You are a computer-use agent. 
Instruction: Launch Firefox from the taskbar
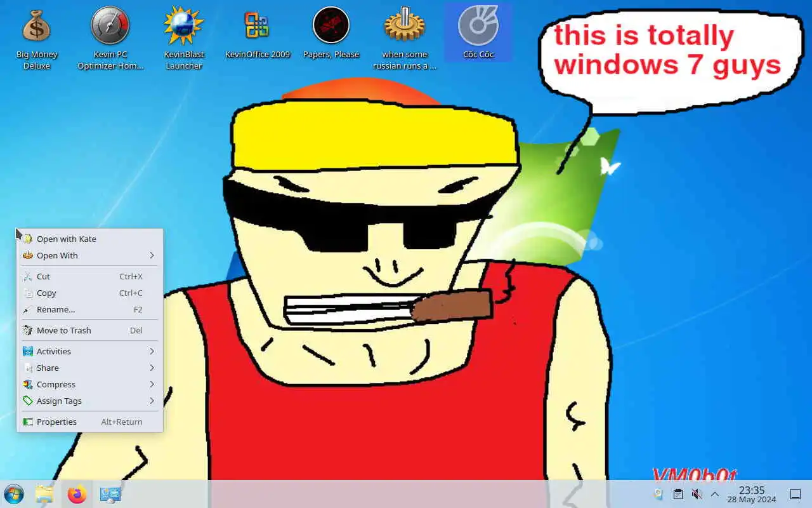click(77, 494)
